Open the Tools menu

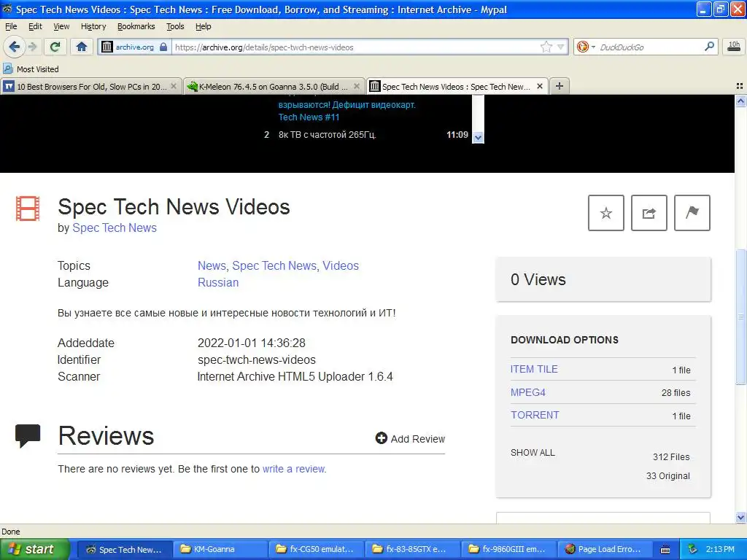(175, 26)
